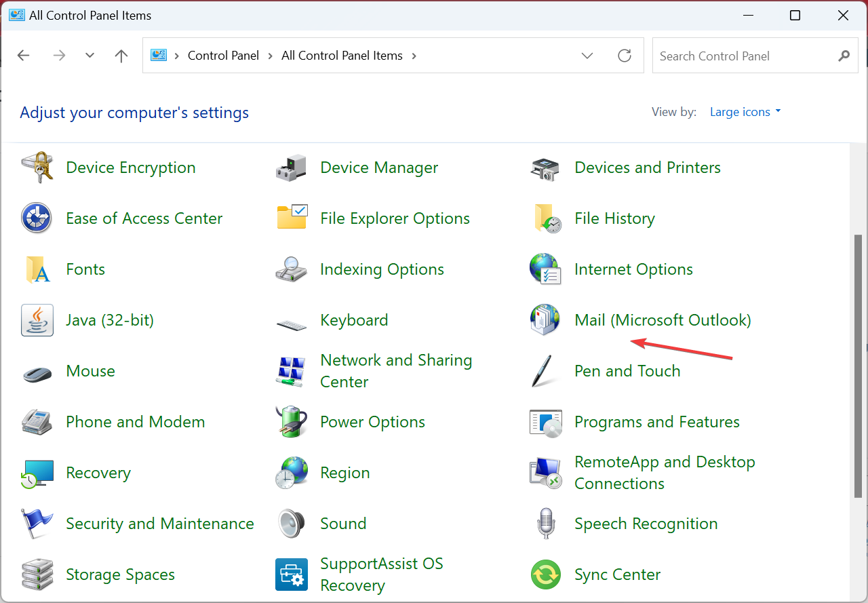Screen dimensions: 868x603
Task: Go up one level with Up arrow
Action: [121, 56]
